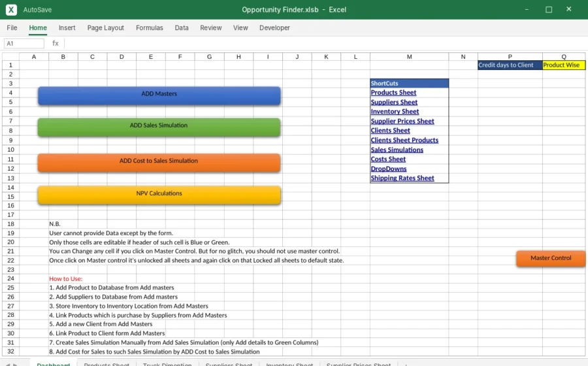This screenshot has height=366, width=588.
Task: Open the Page Layout tab
Action: tap(105, 27)
